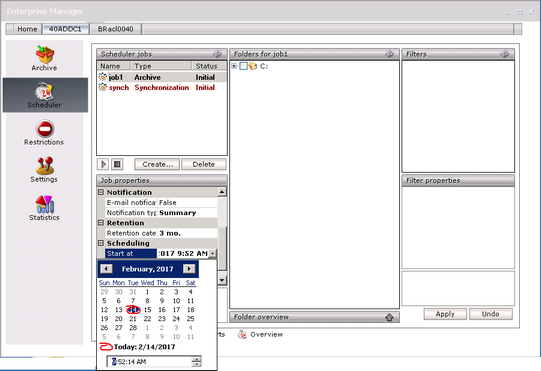Open the Overview bottom tab
The width and height of the screenshot is (541, 371).
click(x=260, y=334)
